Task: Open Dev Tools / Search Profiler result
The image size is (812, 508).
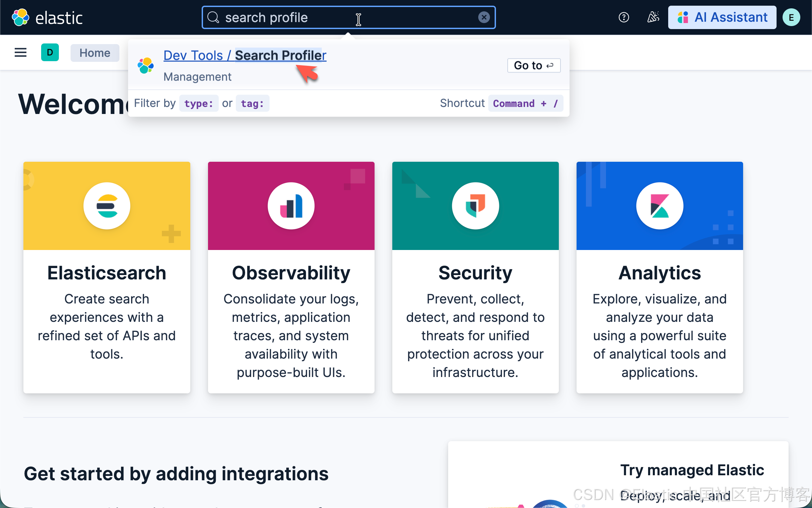Action: tap(245, 55)
